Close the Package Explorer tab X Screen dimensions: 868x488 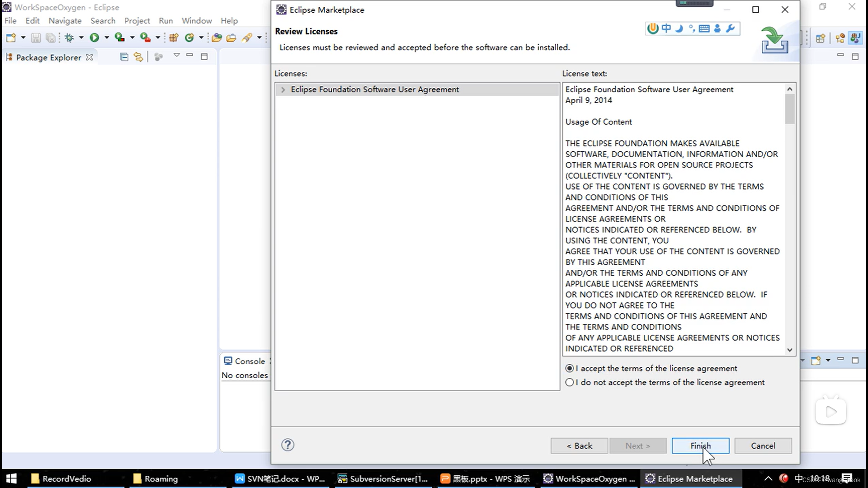tap(90, 57)
